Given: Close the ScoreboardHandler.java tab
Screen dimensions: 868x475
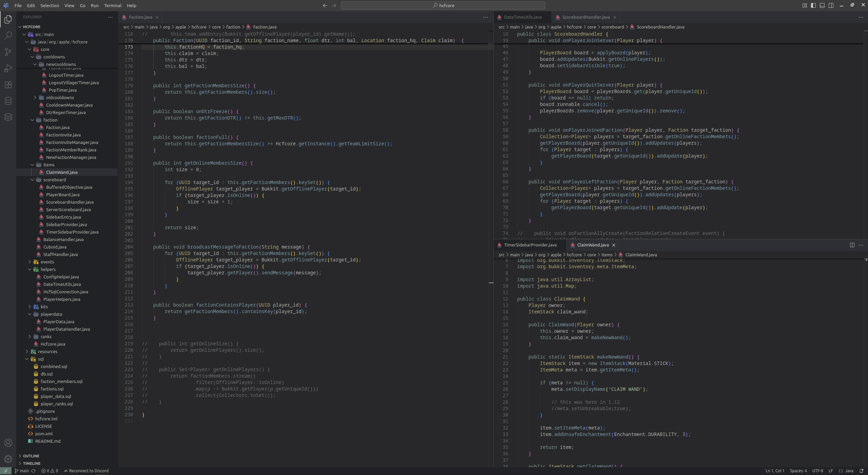Looking at the screenshot, I should 615,17.
